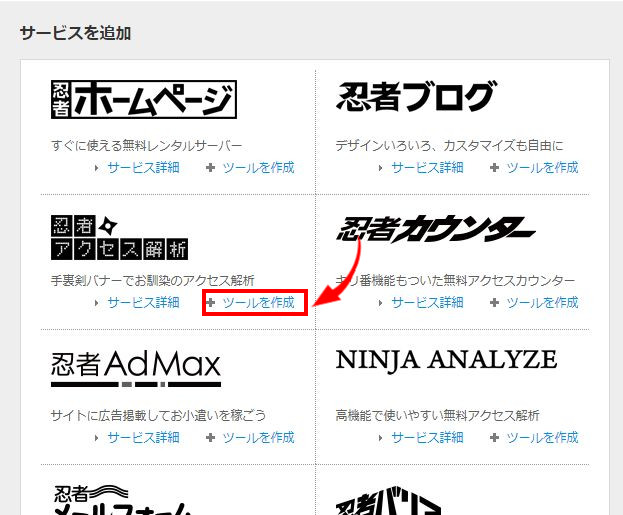Click arrow bullet before NINJA ANALYZE サービス詳細
The height and width of the screenshot is (515, 623).
pos(381,438)
